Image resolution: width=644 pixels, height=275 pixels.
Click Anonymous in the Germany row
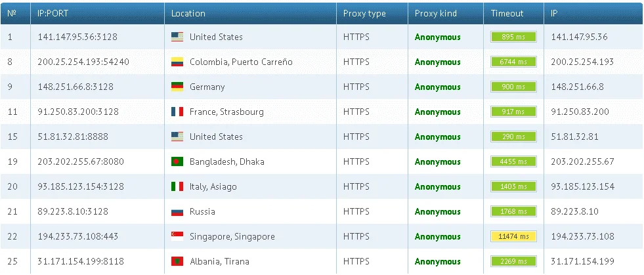437,87
